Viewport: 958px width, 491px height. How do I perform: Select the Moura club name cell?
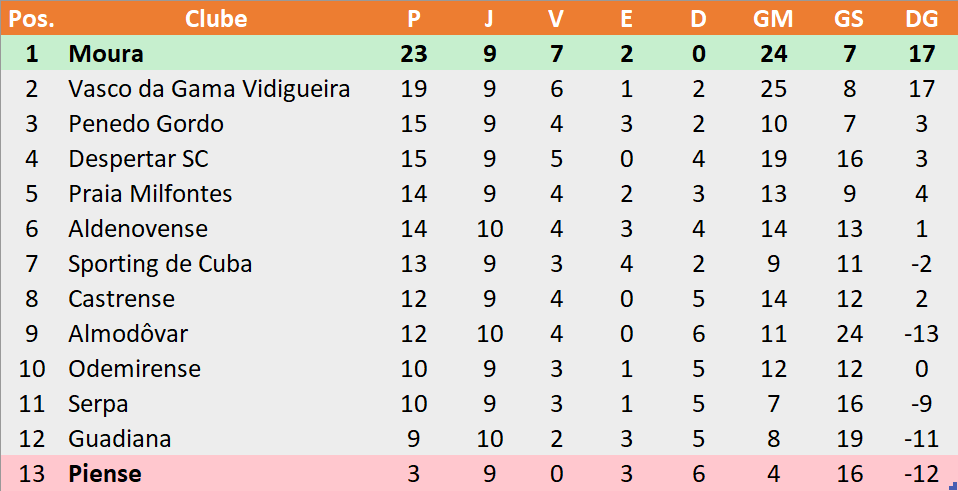106,54
